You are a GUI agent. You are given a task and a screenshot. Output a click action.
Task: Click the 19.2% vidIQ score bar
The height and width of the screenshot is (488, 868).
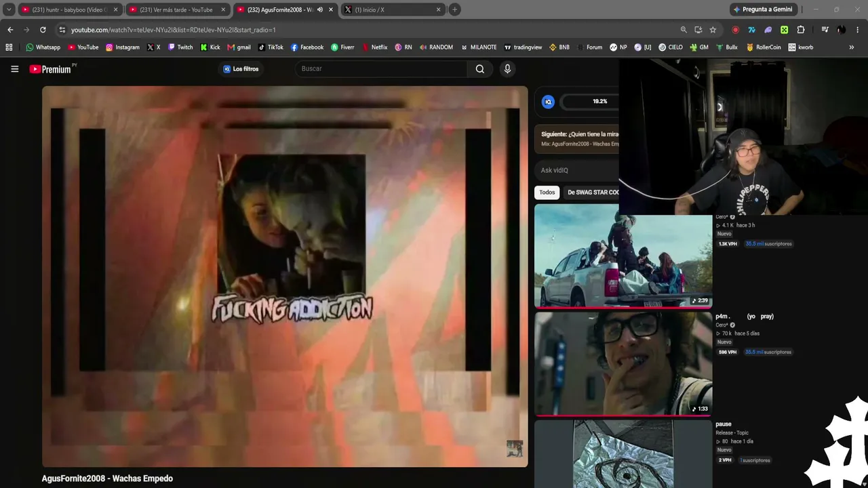click(591, 102)
